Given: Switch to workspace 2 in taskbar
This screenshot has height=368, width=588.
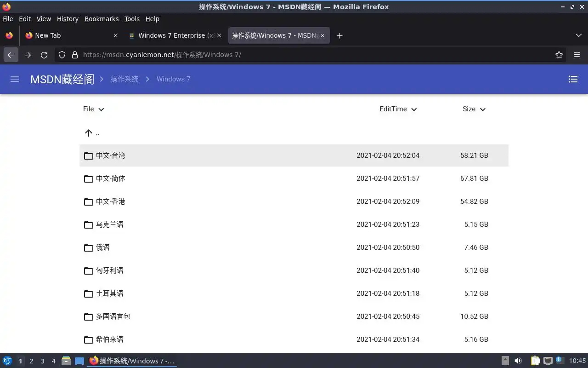Looking at the screenshot, I should (x=31, y=361).
